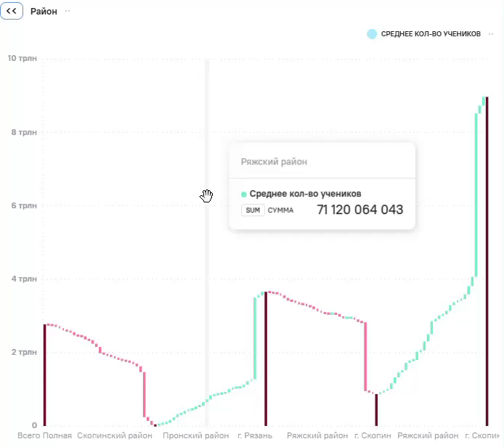Click the г. Рязань axis label

tap(255, 436)
